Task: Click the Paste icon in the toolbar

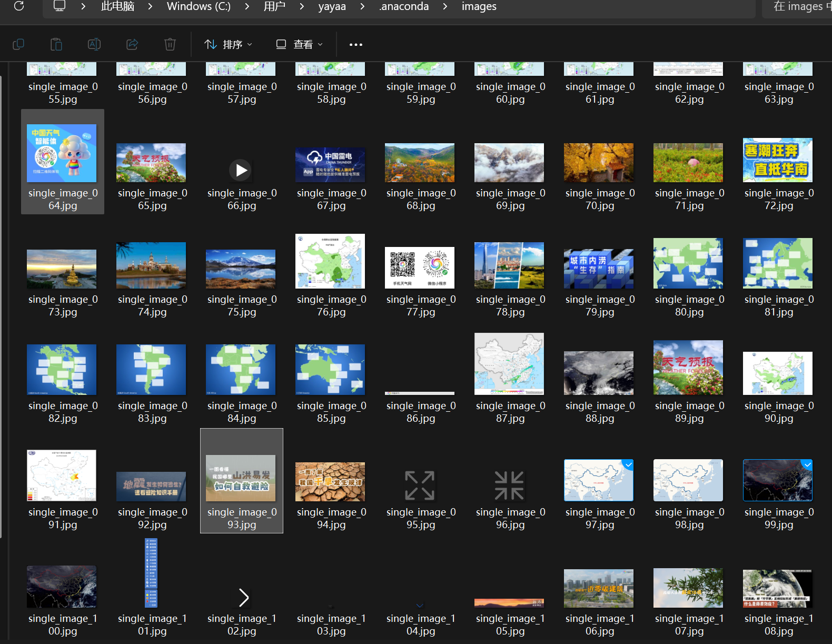Action: point(56,44)
